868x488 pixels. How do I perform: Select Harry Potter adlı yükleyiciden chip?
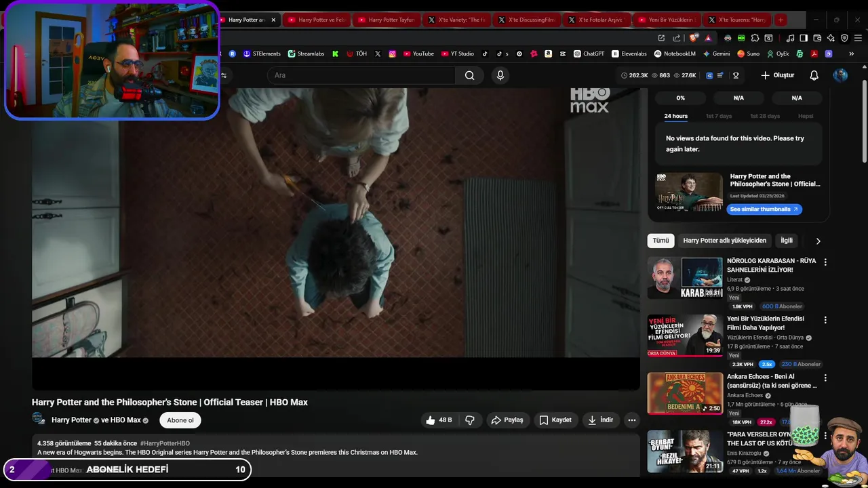724,241
